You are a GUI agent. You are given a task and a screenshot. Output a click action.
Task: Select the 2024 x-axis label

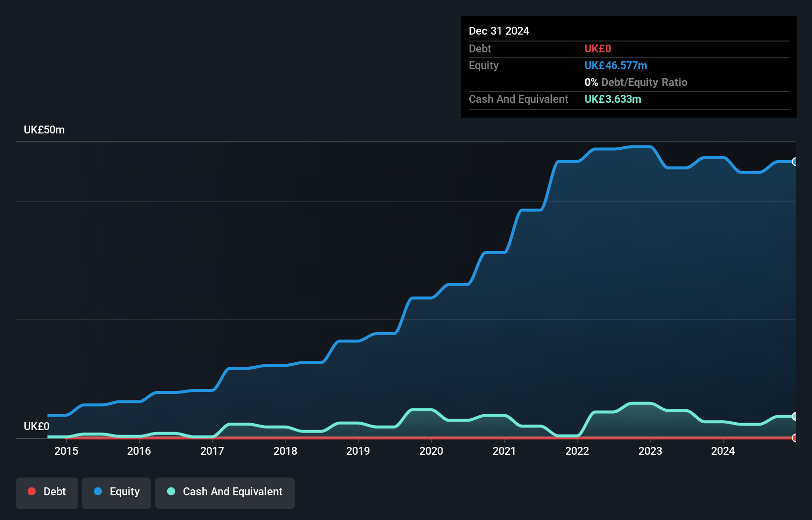pyautogui.click(x=723, y=451)
